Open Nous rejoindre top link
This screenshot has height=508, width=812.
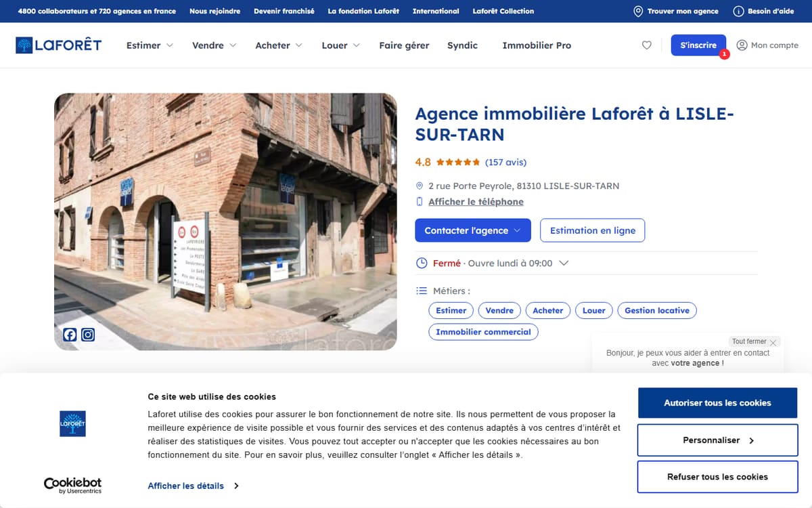pyautogui.click(x=215, y=12)
